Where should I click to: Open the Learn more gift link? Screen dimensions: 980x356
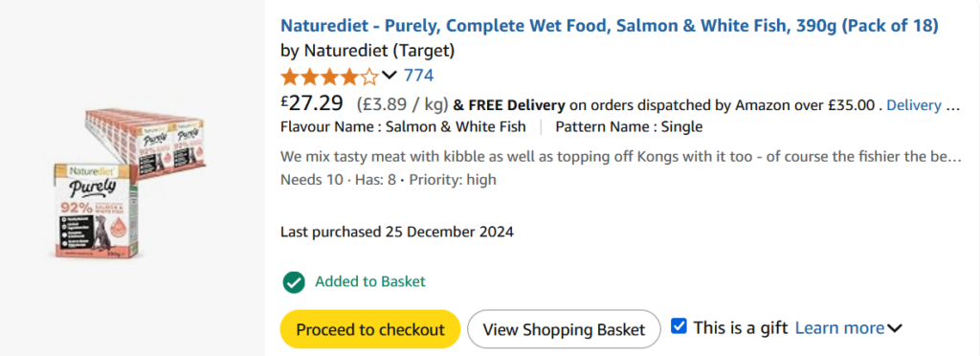point(839,328)
